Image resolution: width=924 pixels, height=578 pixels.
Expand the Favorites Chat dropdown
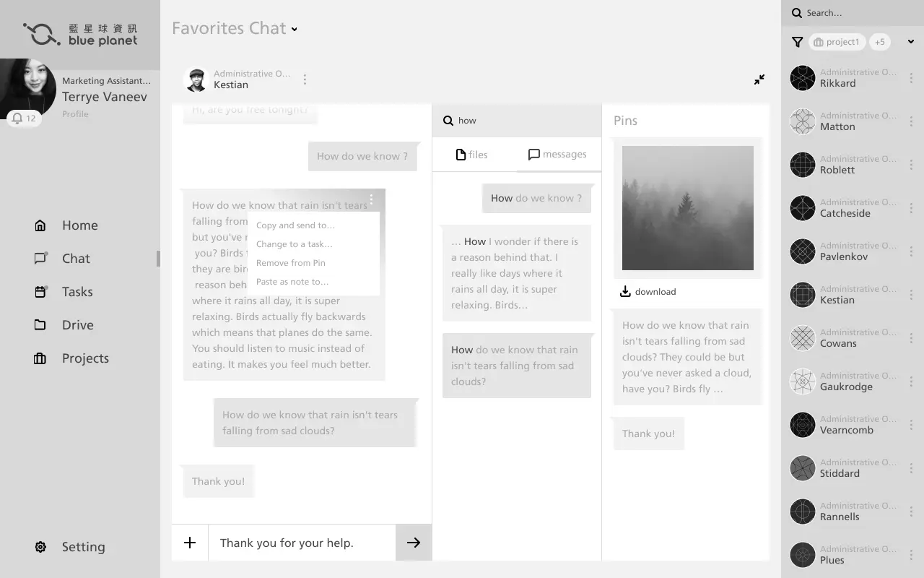(294, 30)
